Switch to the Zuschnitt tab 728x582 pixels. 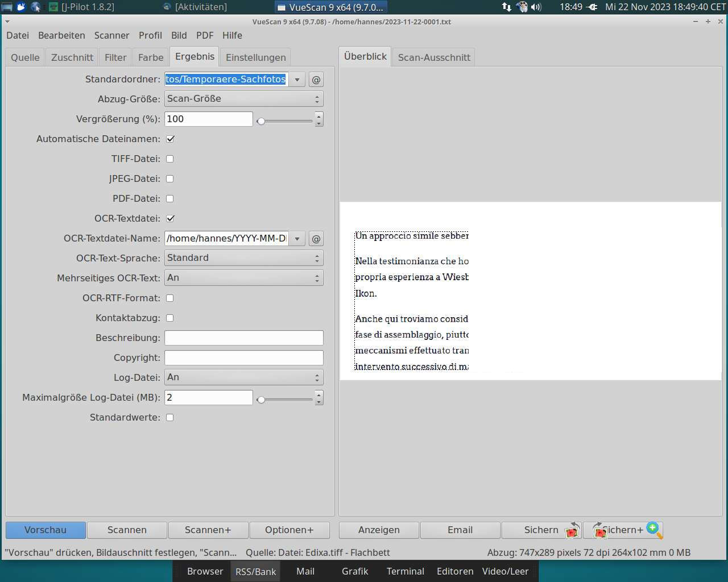tap(72, 57)
